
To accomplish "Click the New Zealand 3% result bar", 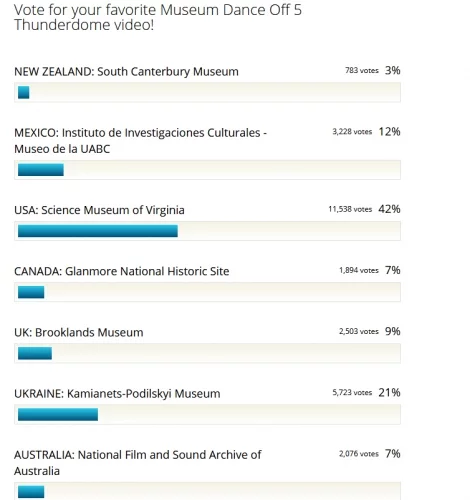I will click(x=23, y=92).
